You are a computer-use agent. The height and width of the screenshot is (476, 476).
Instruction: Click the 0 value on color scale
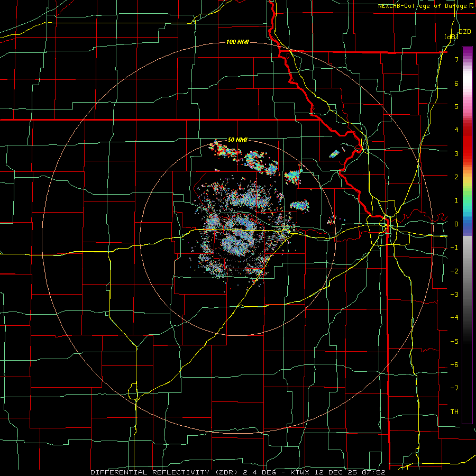[456, 224]
